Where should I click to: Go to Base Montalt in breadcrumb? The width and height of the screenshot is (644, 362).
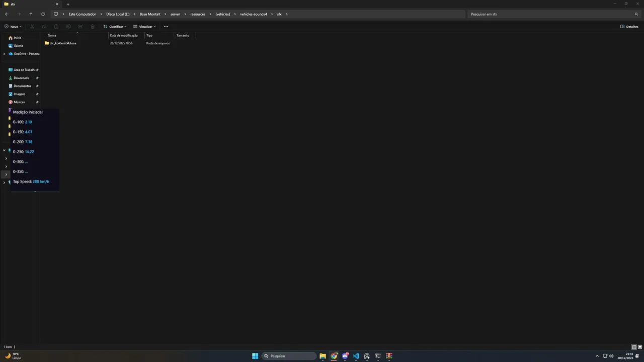tap(150, 14)
